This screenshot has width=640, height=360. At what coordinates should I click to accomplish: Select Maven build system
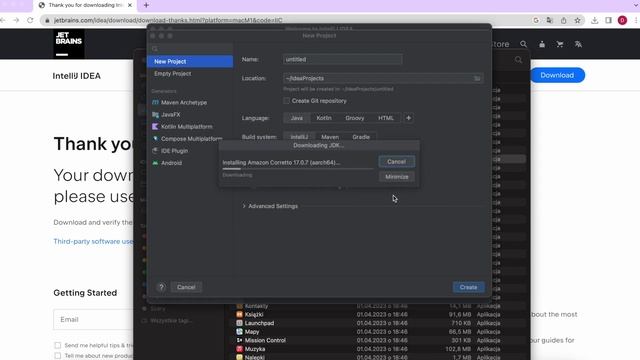point(330,137)
